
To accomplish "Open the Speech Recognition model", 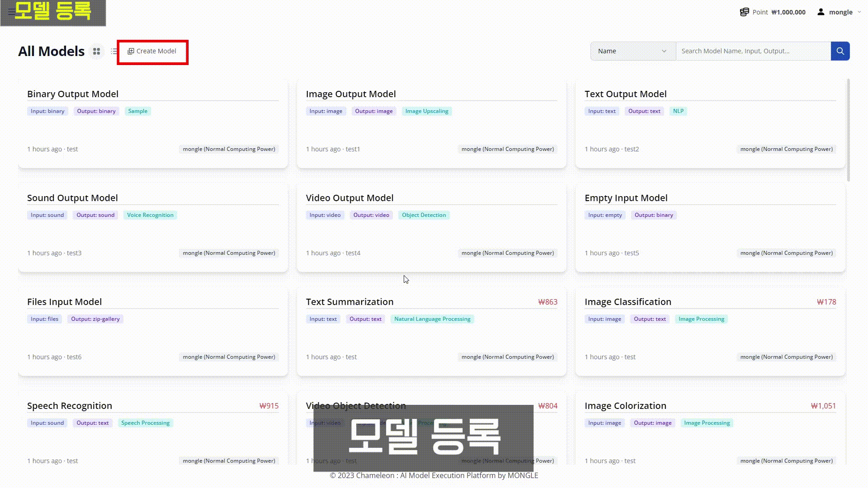I will (70, 406).
